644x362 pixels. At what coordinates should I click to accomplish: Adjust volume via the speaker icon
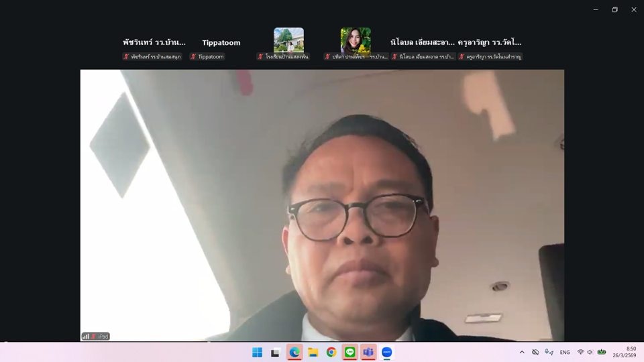[590, 352]
